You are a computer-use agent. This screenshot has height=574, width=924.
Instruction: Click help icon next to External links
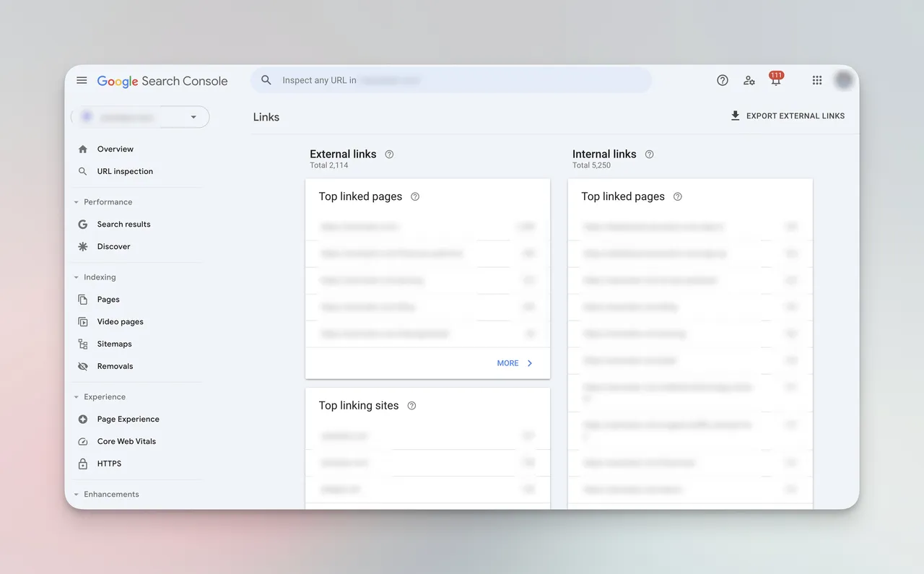tap(389, 154)
